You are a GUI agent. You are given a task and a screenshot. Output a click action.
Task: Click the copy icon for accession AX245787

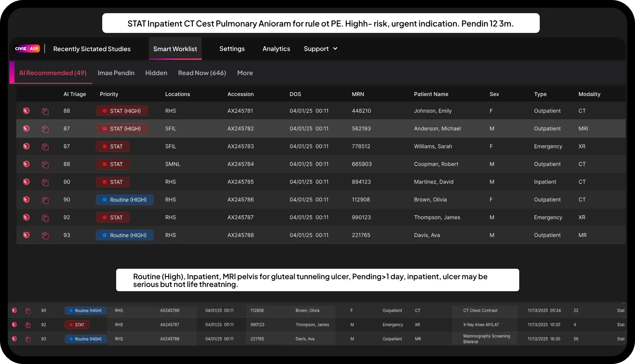[x=45, y=218]
